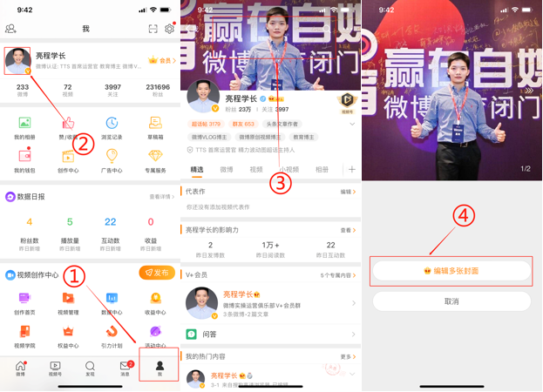Tap the 亮程学长 profile avatar thumbnail

coord(17,61)
